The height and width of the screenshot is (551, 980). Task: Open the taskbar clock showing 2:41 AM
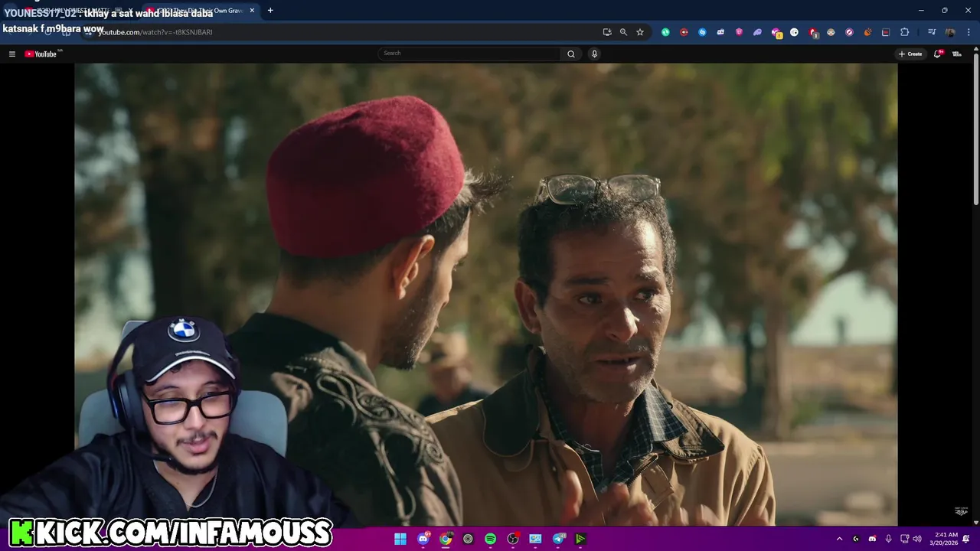tap(943, 539)
